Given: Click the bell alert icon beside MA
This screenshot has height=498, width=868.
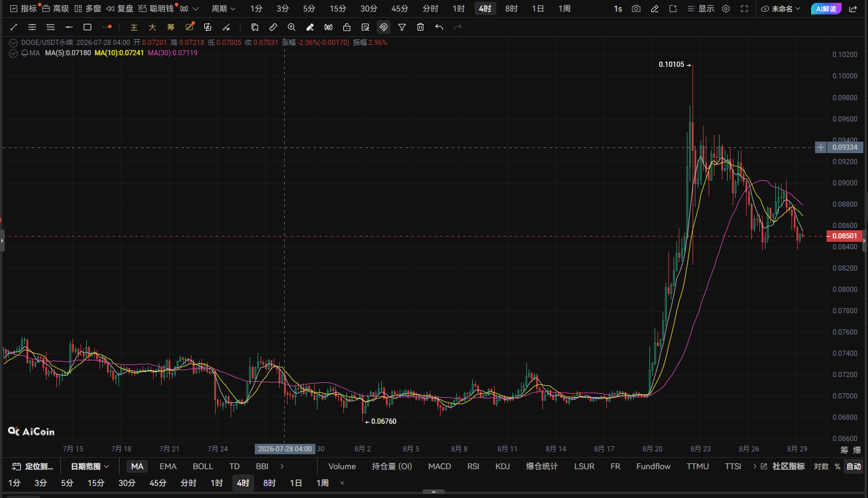Looking at the screenshot, I should pyautogui.click(x=25, y=53).
